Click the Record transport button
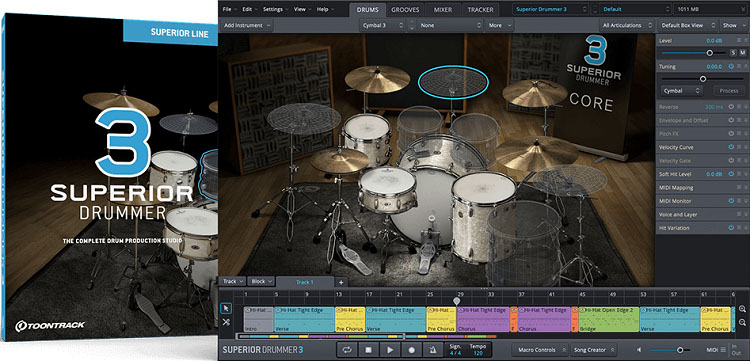Screen dimensions: 750x361 [411, 350]
